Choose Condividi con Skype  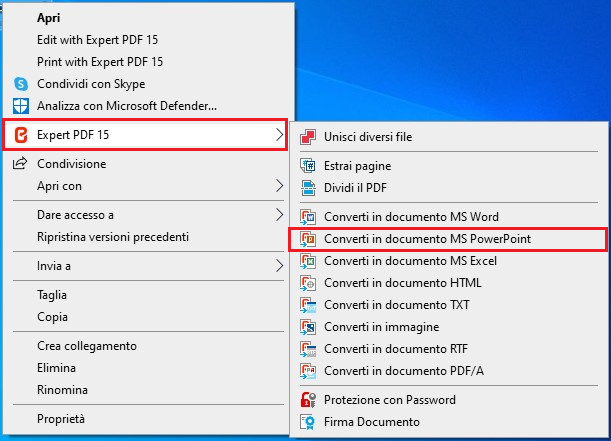[148, 84]
